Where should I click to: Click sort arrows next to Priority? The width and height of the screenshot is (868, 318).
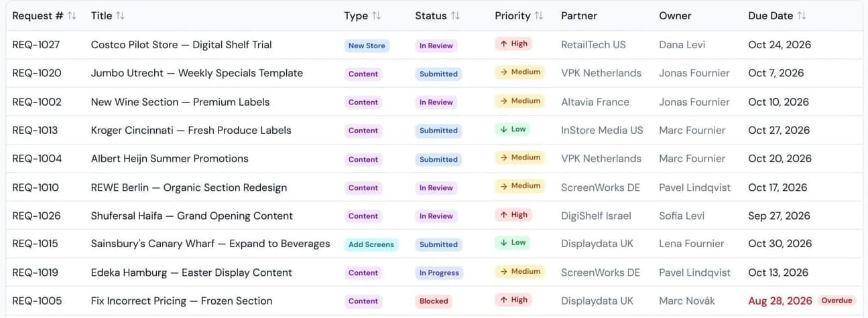click(x=539, y=15)
